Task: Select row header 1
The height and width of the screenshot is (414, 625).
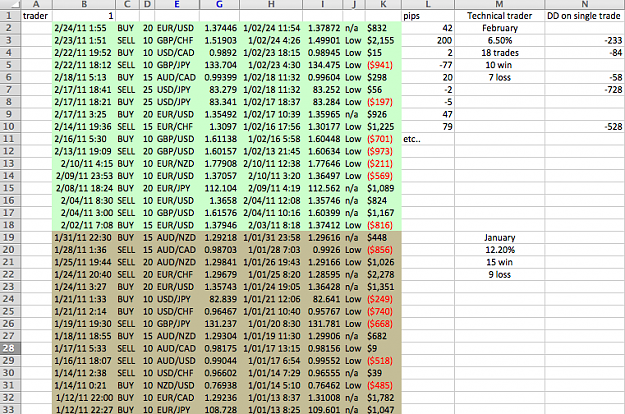Action: tap(9, 16)
